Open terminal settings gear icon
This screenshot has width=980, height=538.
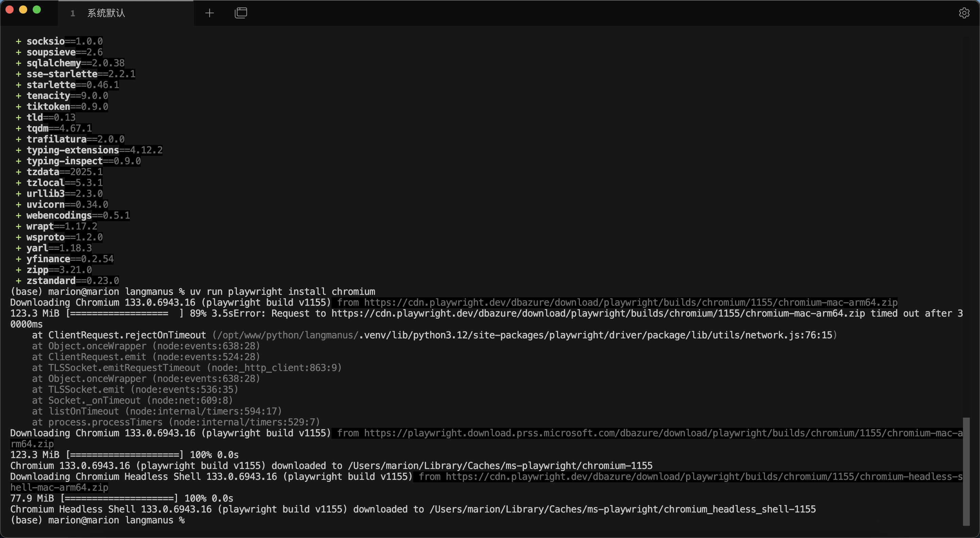[964, 13]
